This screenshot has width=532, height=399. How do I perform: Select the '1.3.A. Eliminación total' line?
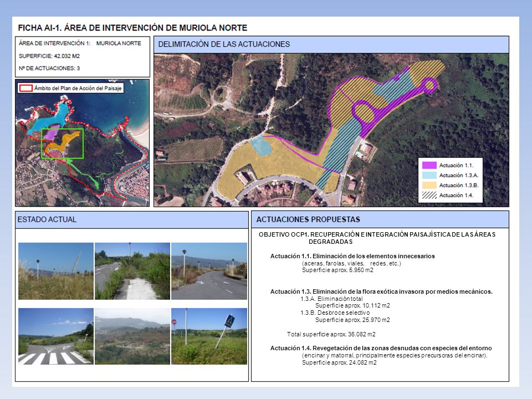click(x=331, y=299)
